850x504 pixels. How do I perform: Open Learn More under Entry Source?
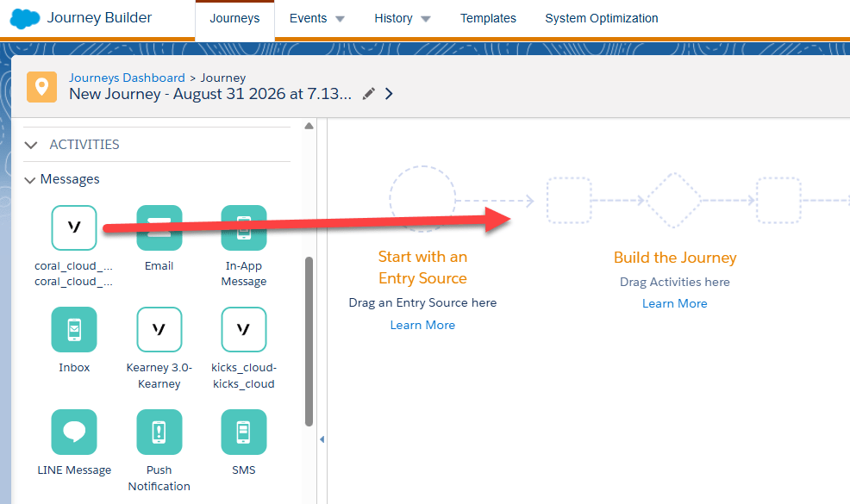[x=422, y=325]
